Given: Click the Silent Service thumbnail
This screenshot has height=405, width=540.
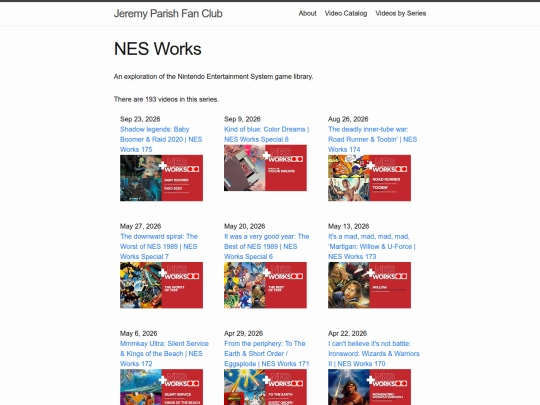Looking at the screenshot, I should click(162, 387).
